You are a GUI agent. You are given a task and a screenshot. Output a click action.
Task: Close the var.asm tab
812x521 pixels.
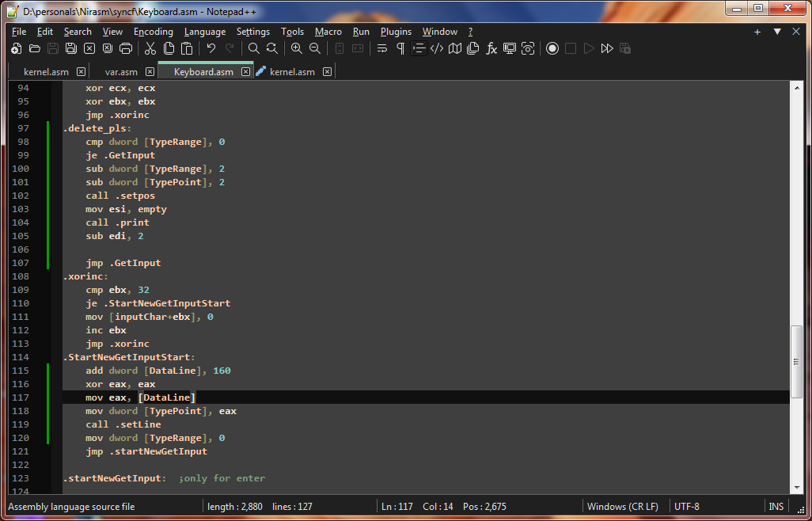(x=150, y=72)
